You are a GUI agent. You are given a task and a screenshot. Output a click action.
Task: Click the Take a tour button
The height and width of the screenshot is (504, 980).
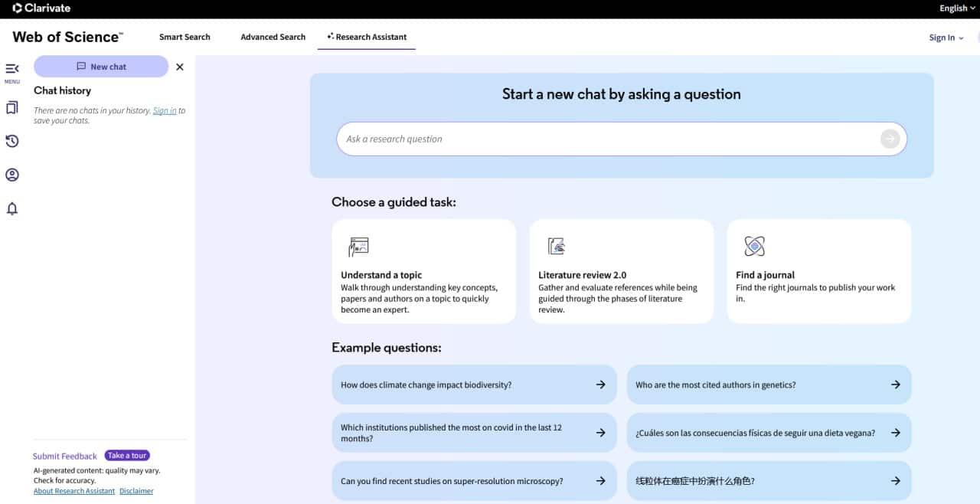point(127,456)
